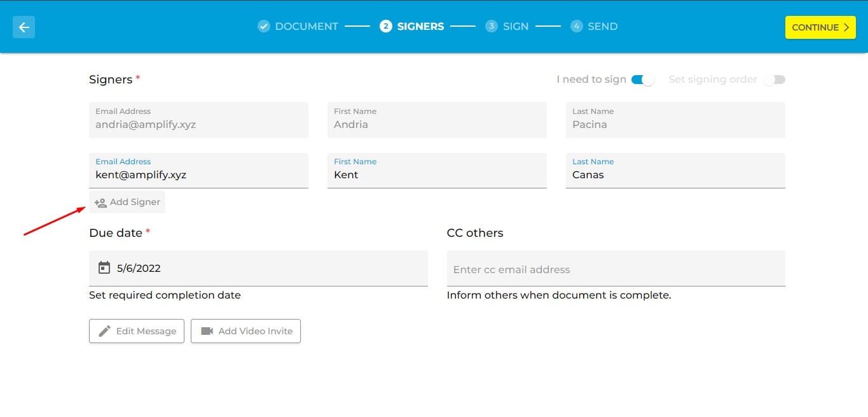Edit the Last Name field containing Canas
Image resolution: width=868 pixels, height=417 pixels.
675,171
